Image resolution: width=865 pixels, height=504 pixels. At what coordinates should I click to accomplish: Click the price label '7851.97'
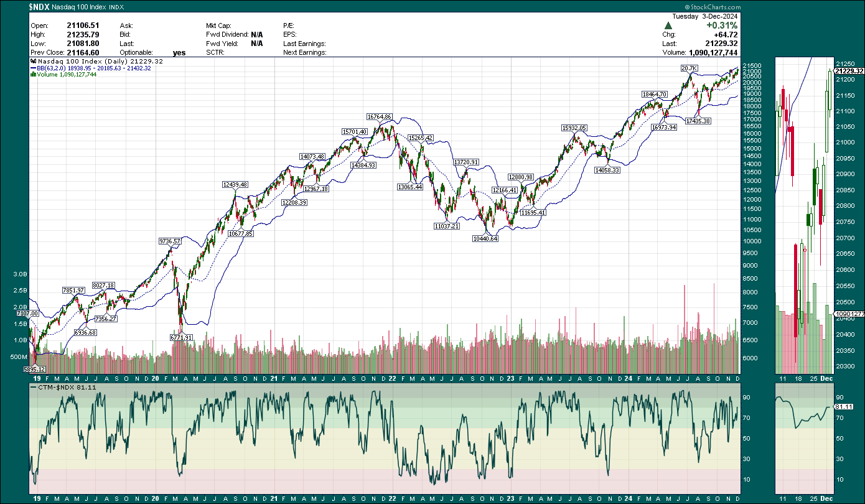click(x=73, y=291)
